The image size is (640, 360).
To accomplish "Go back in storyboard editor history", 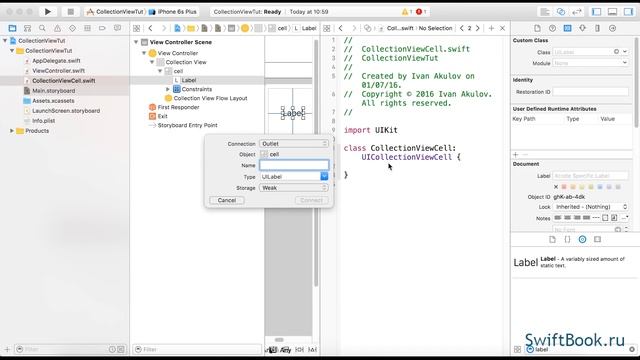I will (151, 28).
